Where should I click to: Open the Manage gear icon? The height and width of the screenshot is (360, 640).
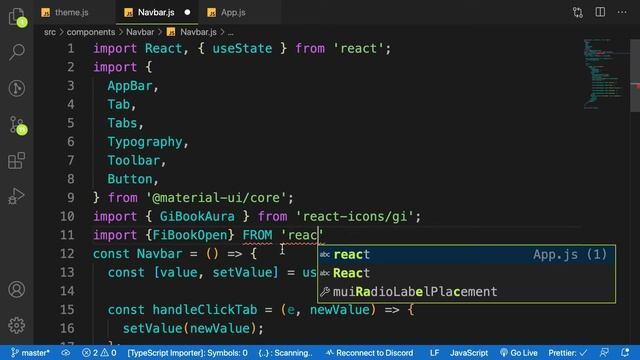coord(17,325)
